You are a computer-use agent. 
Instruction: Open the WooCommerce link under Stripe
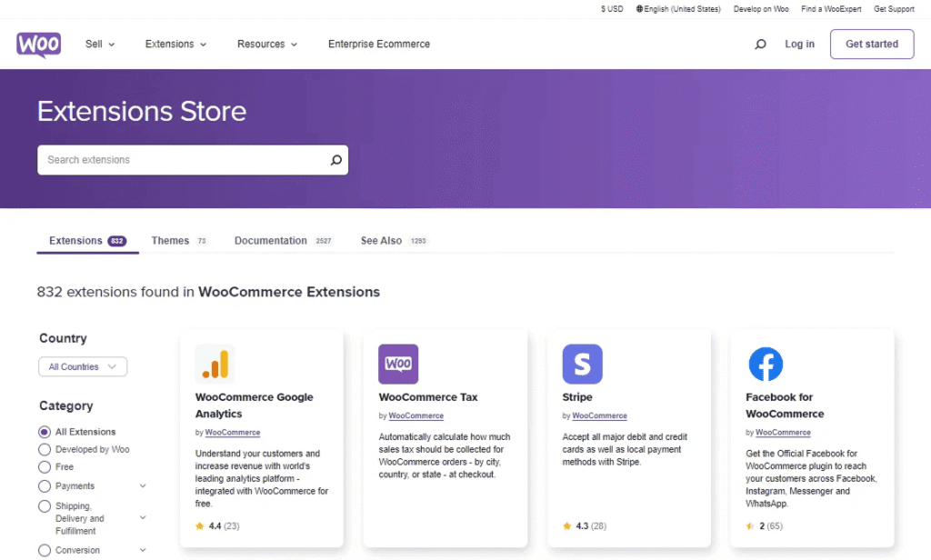tap(598, 415)
